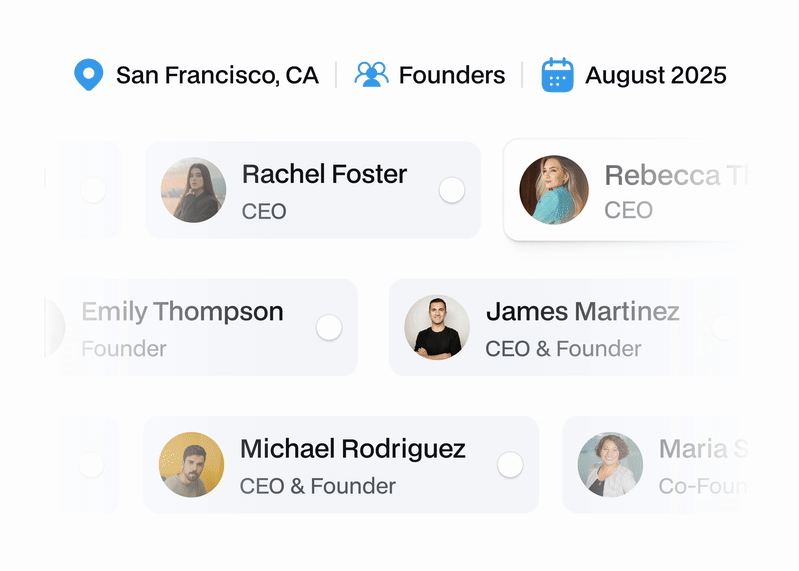The width and height of the screenshot is (799, 571).
Task: Click the Rachel Foster name
Action: [324, 174]
